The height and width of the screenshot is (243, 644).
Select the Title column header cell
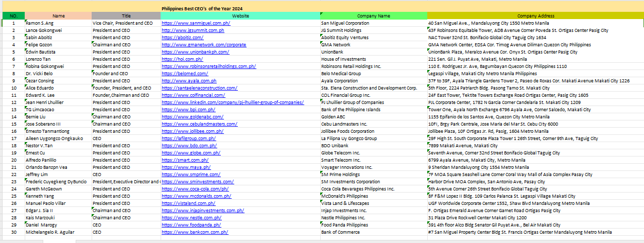point(126,16)
